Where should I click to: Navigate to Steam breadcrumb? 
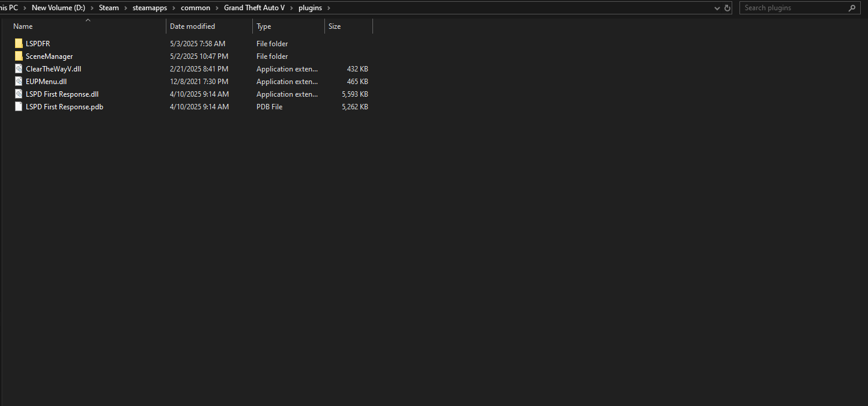click(109, 8)
